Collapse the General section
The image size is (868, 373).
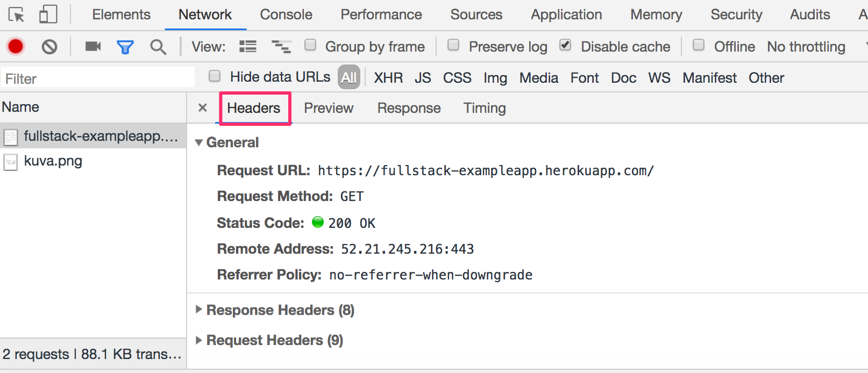point(199,142)
